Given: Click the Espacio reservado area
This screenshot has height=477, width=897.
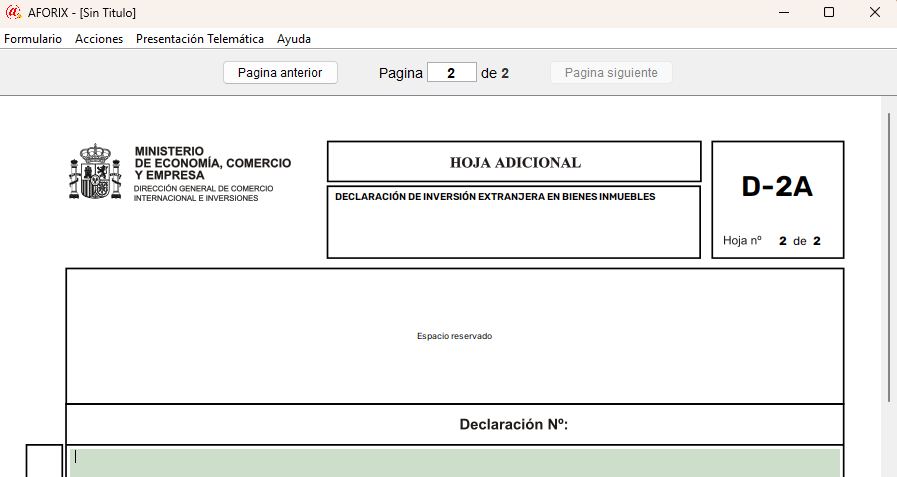Looking at the screenshot, I should pos(454,336).
